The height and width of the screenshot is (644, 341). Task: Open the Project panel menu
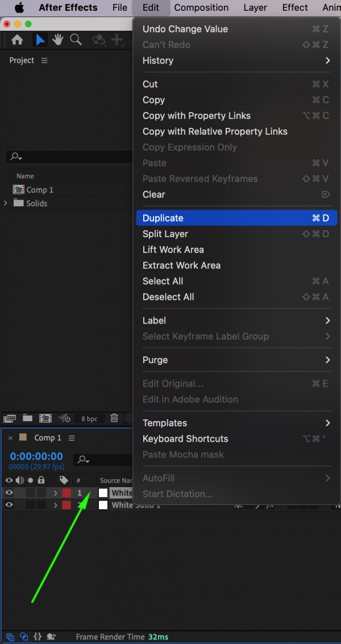coord(44,60)
